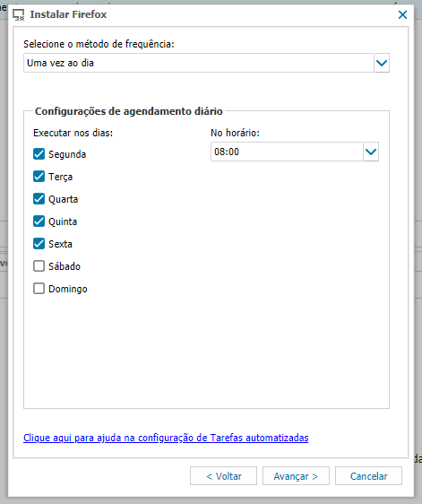The height and width of the screenshot is (504, 422).
Task: Expand the time dropdown arrow next to 08:00
Action: (x=371, y=152)
